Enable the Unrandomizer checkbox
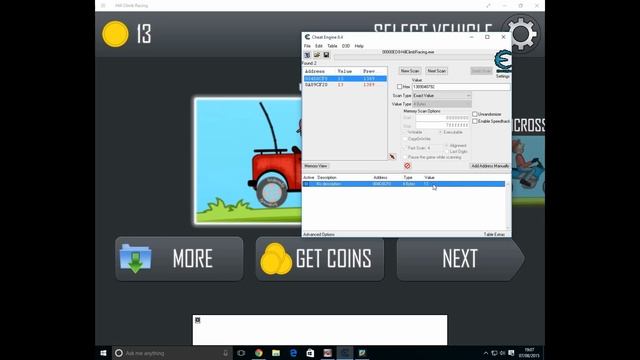This screenshot has width=640, height=360. click(475, 114)
